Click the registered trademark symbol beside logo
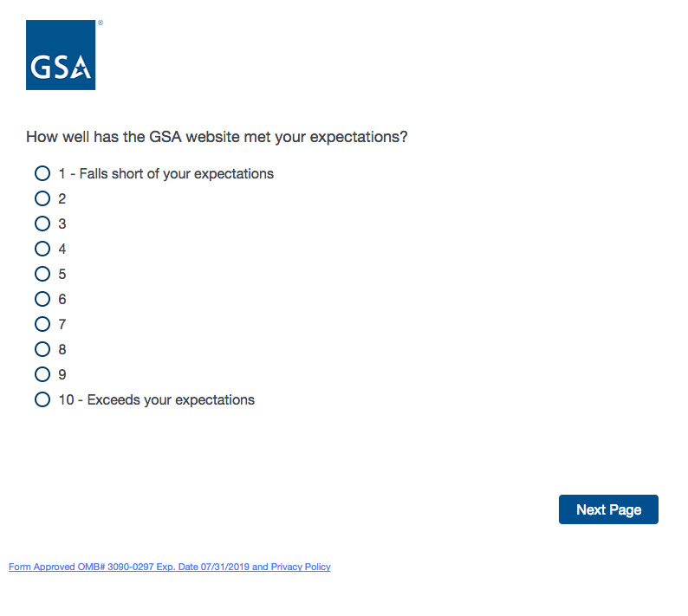The image size is (688, 616). (100, 23)
